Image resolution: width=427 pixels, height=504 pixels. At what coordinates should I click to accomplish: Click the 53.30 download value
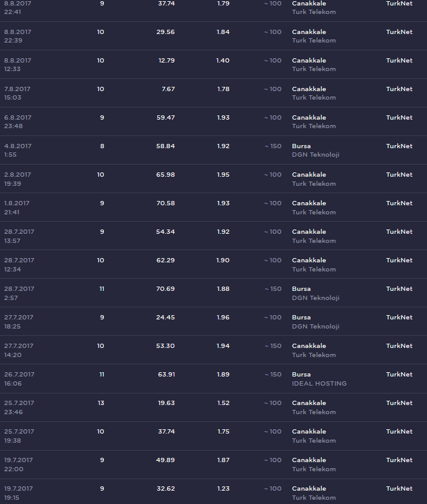166,346
